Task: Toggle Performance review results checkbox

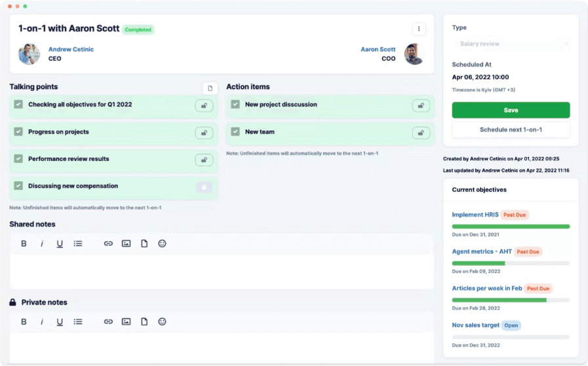Action: click(x=18, y=159)
